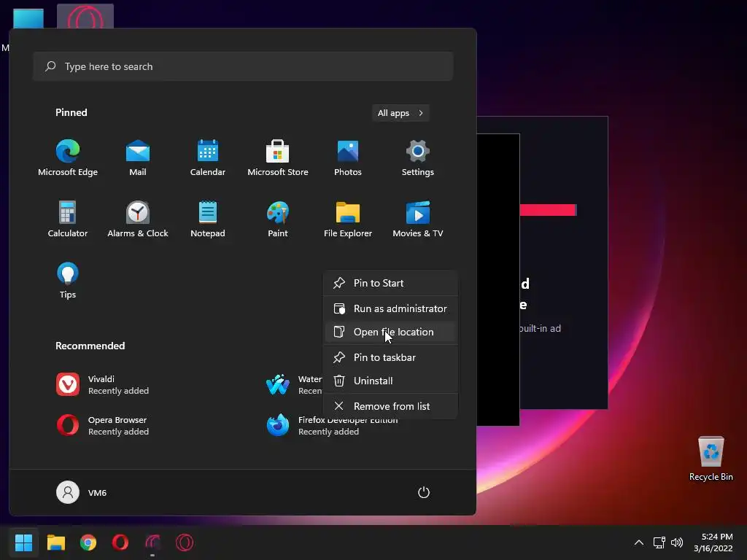Launch the Mail app
747x560 pixels.
[138, 157]
